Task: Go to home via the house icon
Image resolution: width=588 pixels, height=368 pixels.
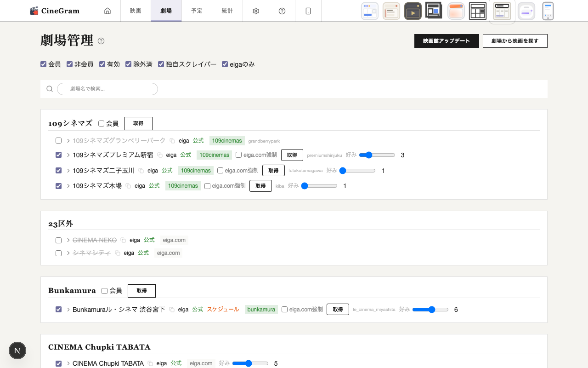Action: tap(107, 11)
